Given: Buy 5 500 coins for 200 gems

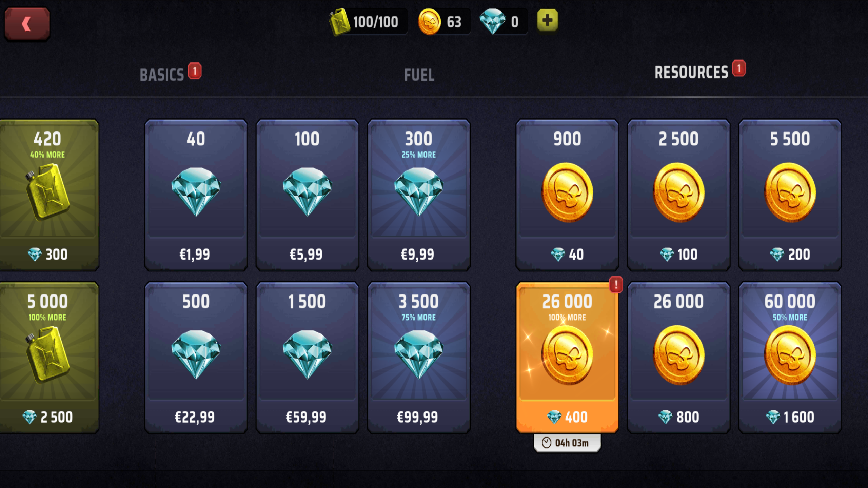Looking at the screenshot, I should tap(790, 195).
